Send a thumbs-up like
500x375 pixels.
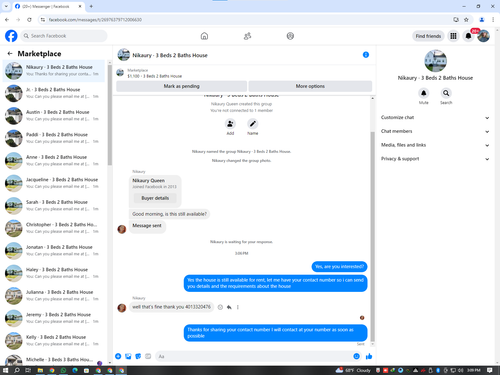369,356
